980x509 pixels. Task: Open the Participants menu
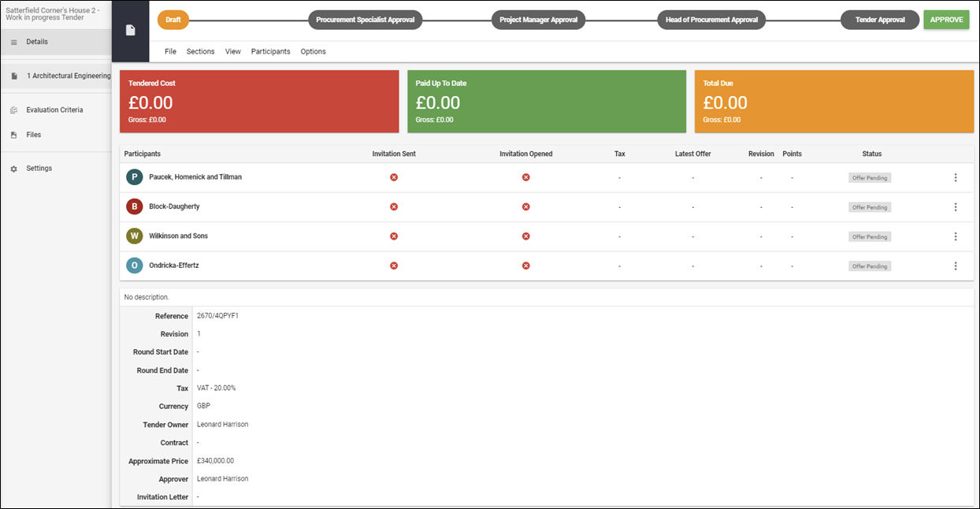pyautogui.click(x=270, y=51)
